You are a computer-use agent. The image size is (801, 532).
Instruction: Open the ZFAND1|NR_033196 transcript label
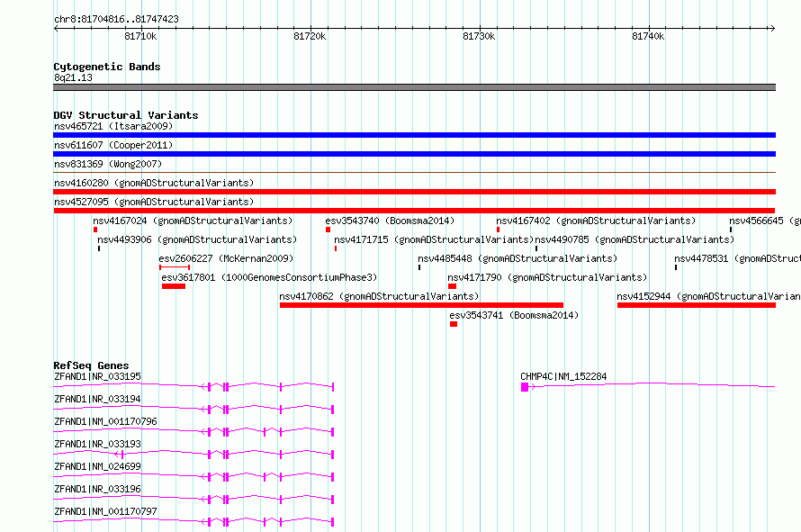tap(97, 489)
